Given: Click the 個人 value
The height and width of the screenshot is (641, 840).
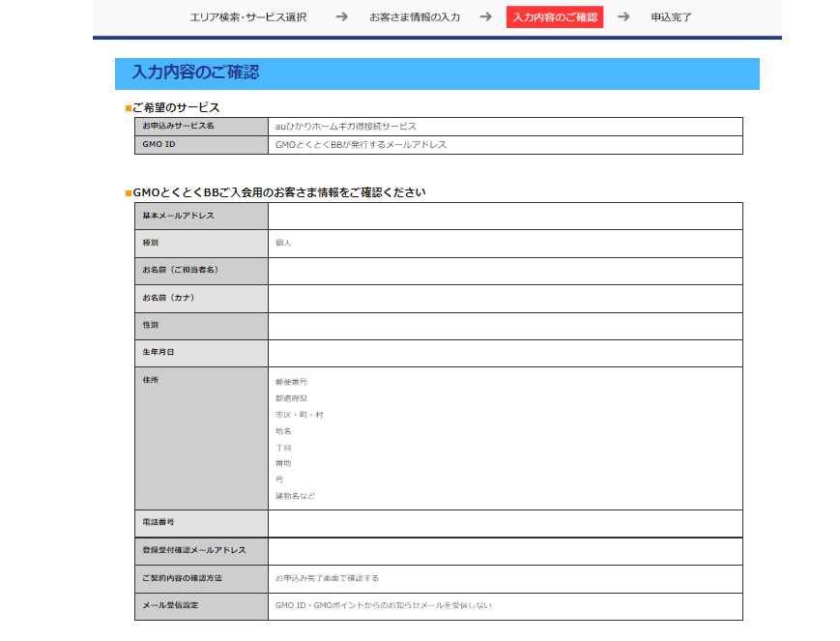Looking at the screenshot, I should (x=283, y=243).
